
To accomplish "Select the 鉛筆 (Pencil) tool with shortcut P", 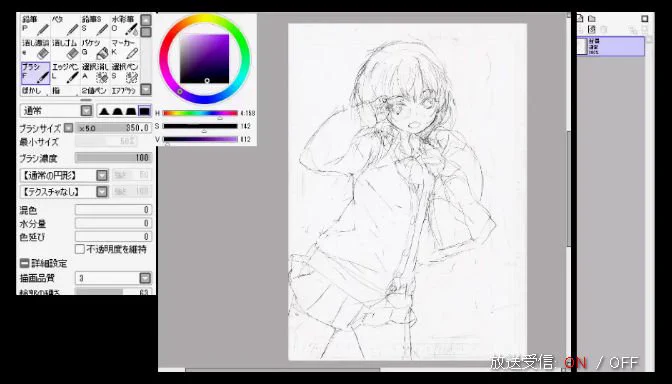I will pyautogui.click(x=36, y=26).
